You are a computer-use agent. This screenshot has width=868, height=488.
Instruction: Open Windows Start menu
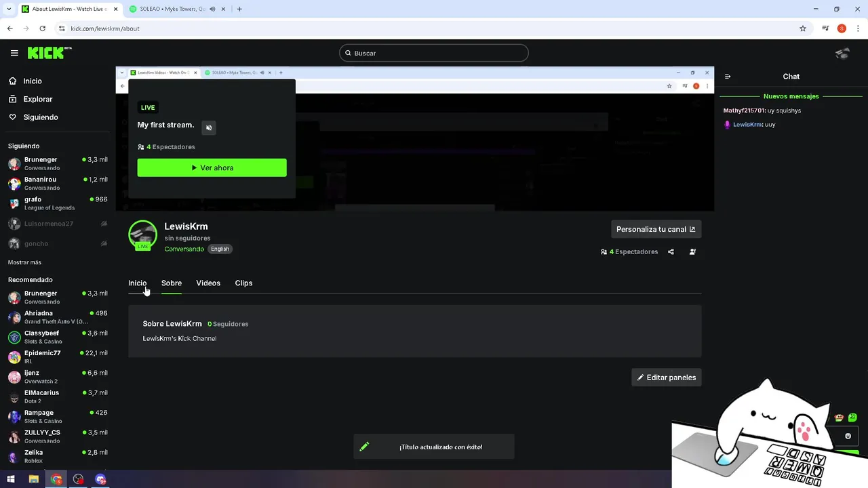pyautogui.click(x=11, y=479)
